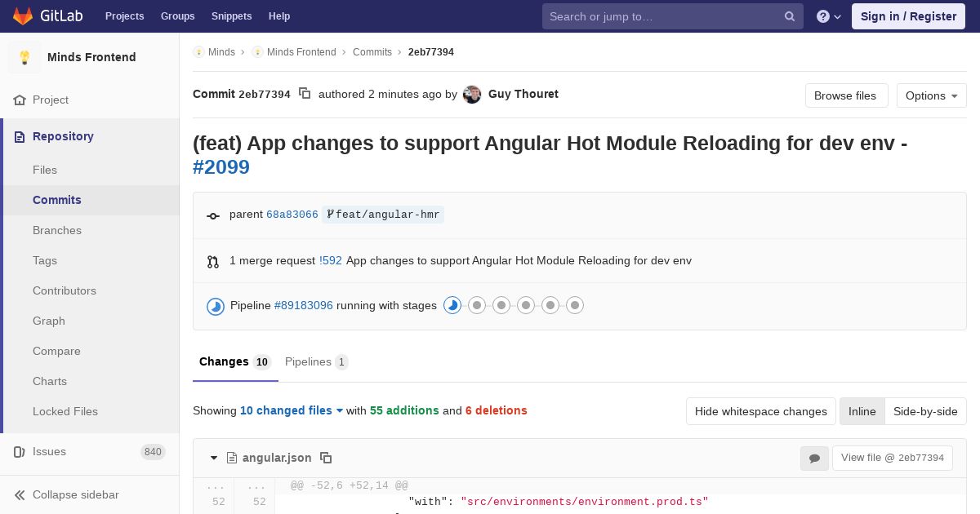Focus the Search or jump to field

[x=673, y=16]
